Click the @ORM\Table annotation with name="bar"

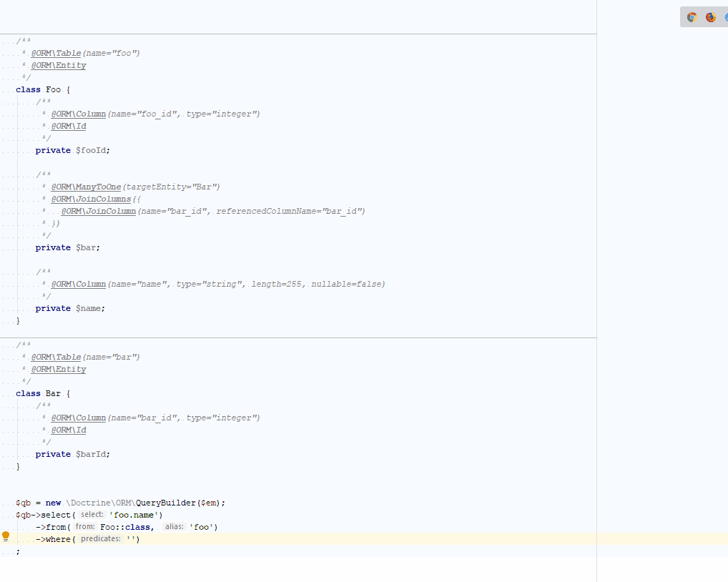click(56, 357)
